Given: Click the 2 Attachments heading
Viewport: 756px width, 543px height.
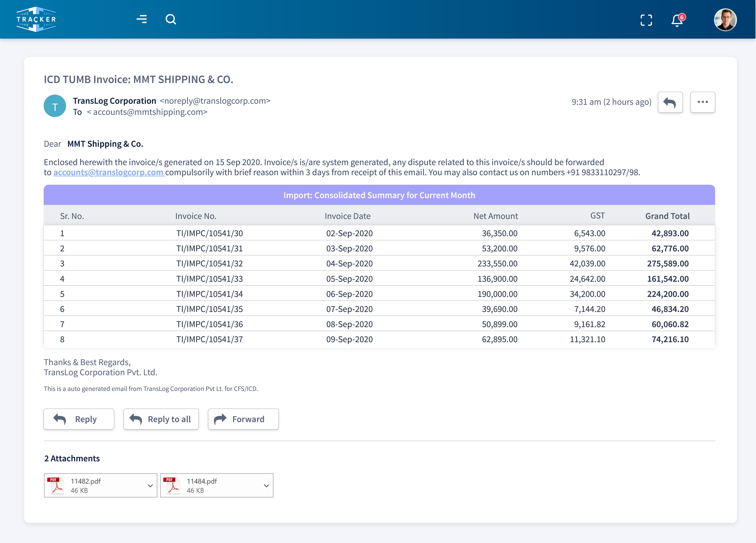Looking at the screenshot, I should click(72, 458).
